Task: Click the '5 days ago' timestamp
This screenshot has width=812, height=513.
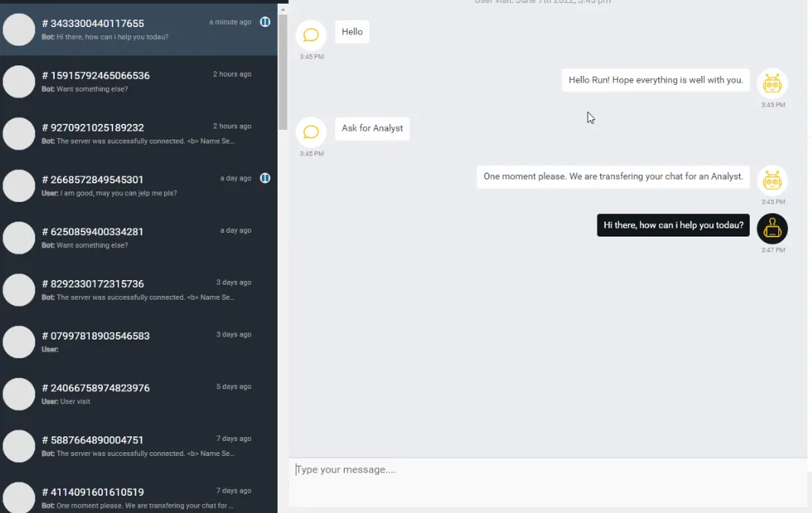Action: [233, 387]
